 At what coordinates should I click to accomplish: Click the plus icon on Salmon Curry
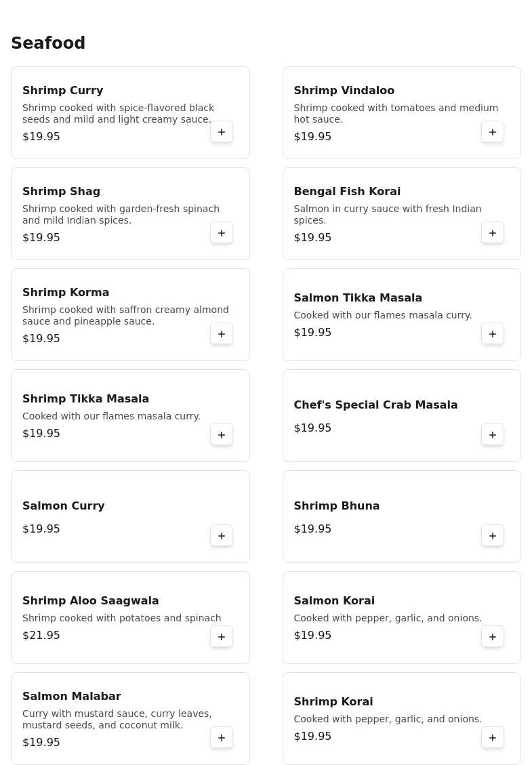(x=221, y=536)
